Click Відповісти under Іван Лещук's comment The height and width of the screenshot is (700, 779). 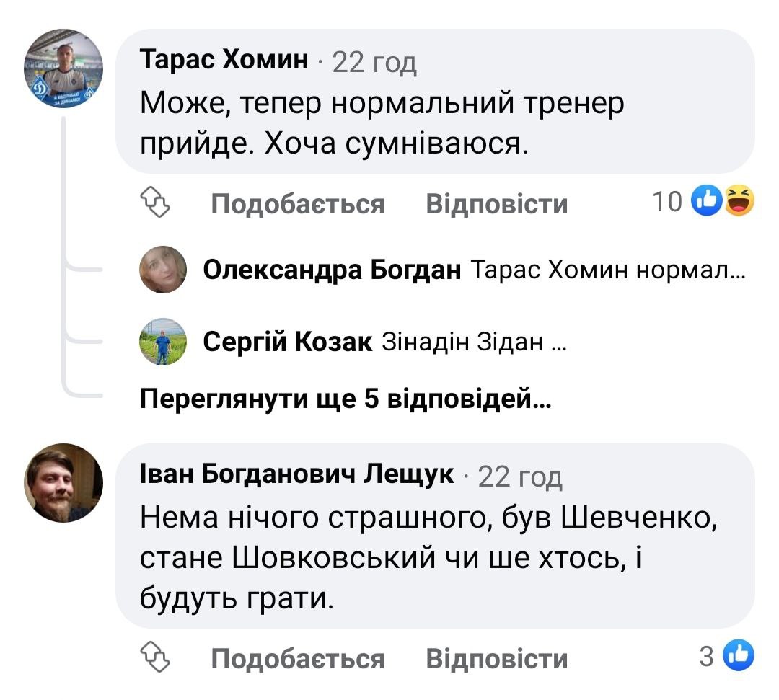point(497,658)
